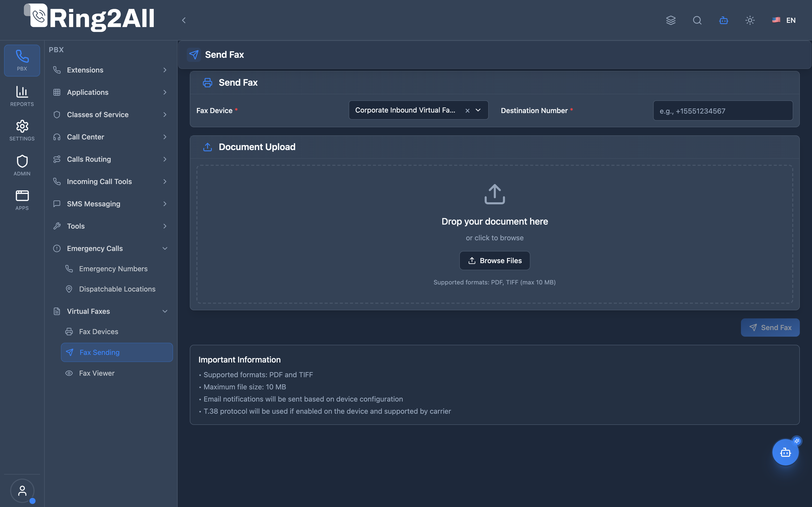Open the Reports section in sidebar
812x507 pixels.
(22, 96)
